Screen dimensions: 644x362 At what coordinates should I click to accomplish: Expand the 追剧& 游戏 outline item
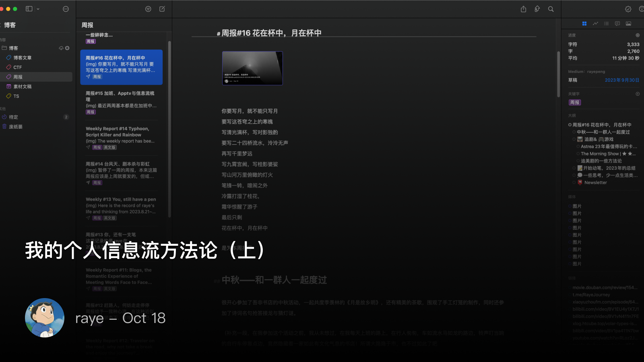[574, 139]
